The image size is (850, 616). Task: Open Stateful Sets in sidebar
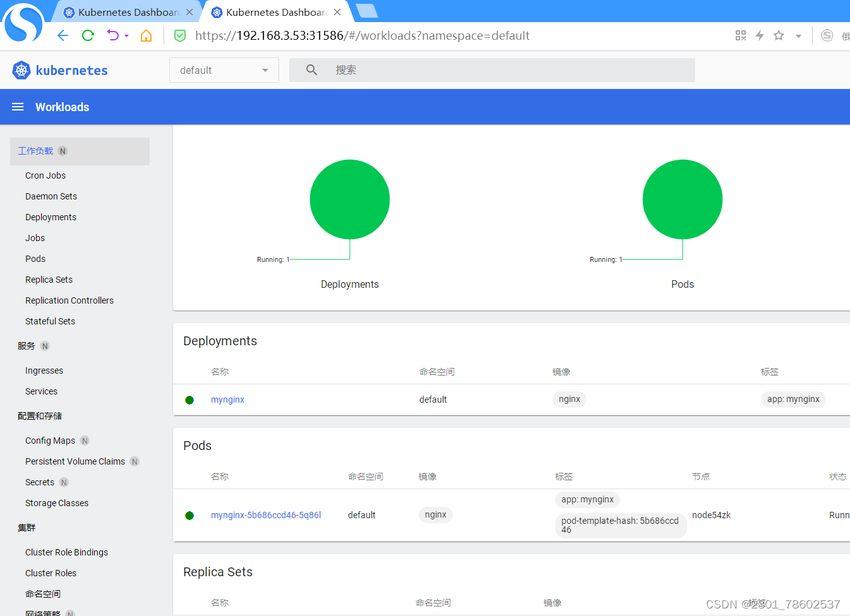point(50,321)
